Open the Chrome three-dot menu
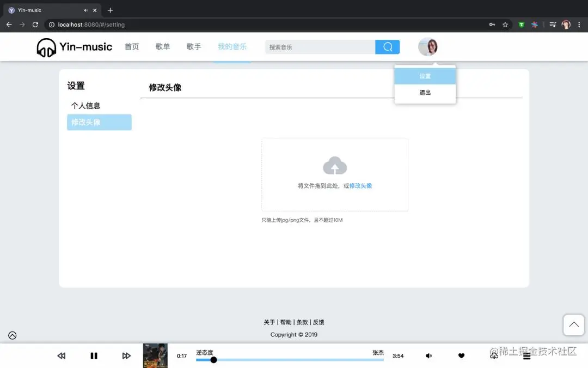This screenshot has height=368, width=588. click(579, 25)
